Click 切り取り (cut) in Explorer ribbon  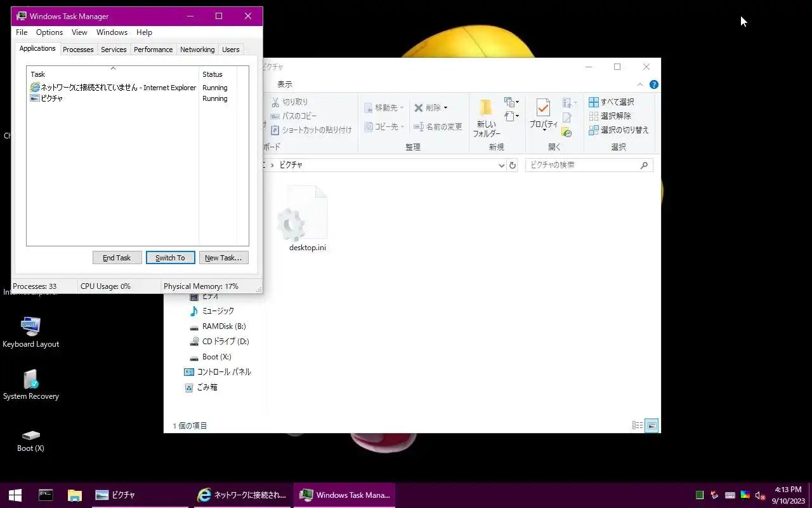289,102
